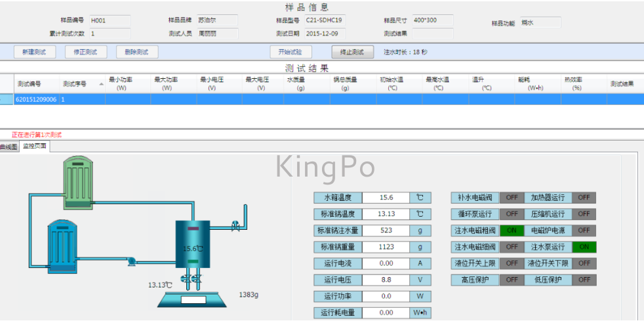
Task: Click the 最小功率 (W) column header
Action: pyautogui.click(x=128, y=84)
